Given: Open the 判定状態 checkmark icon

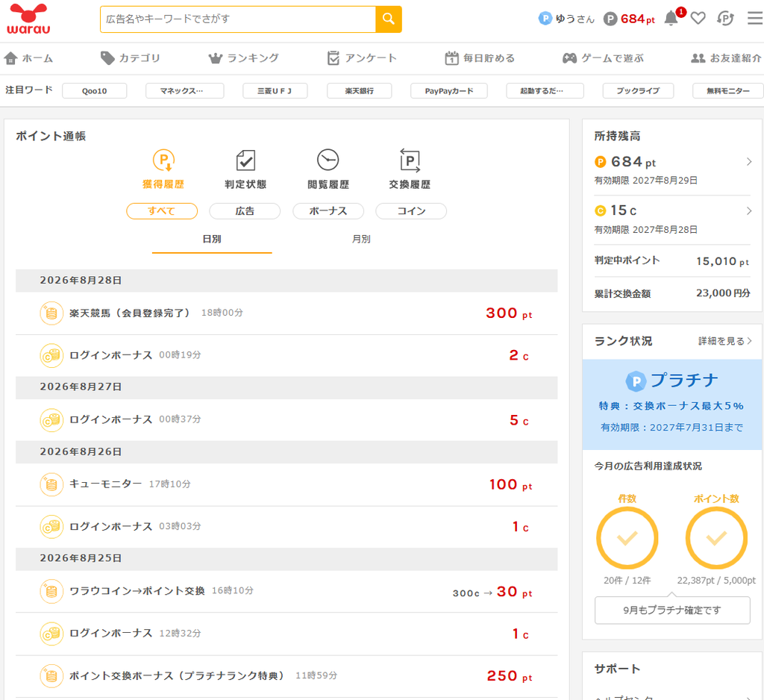Looking at the screenshot, I should pyautogui.click(x=245, y=160).
